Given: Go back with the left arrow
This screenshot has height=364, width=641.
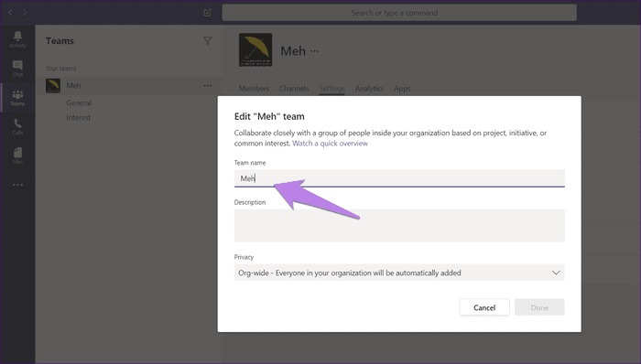Looking at the screenshot, I should pyautogui.click(x=10, y=13).
